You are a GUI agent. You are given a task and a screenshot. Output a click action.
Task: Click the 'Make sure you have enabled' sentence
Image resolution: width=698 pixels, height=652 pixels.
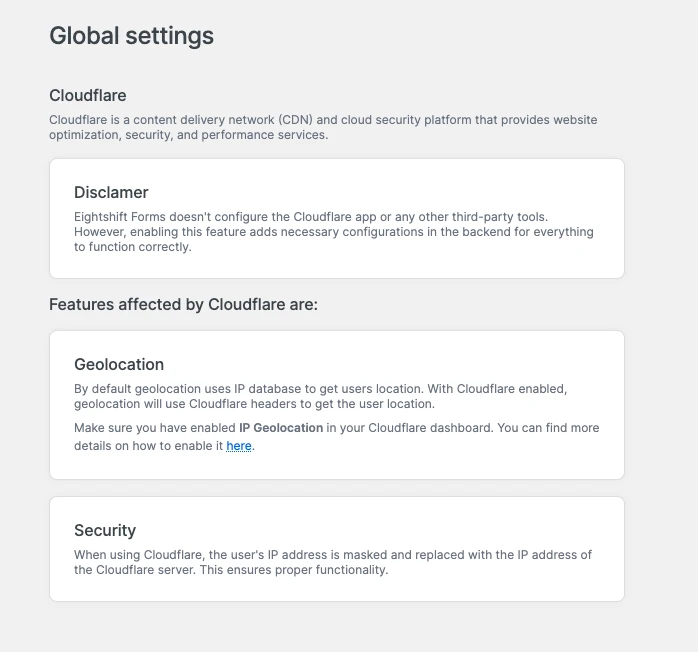[155, 428]
